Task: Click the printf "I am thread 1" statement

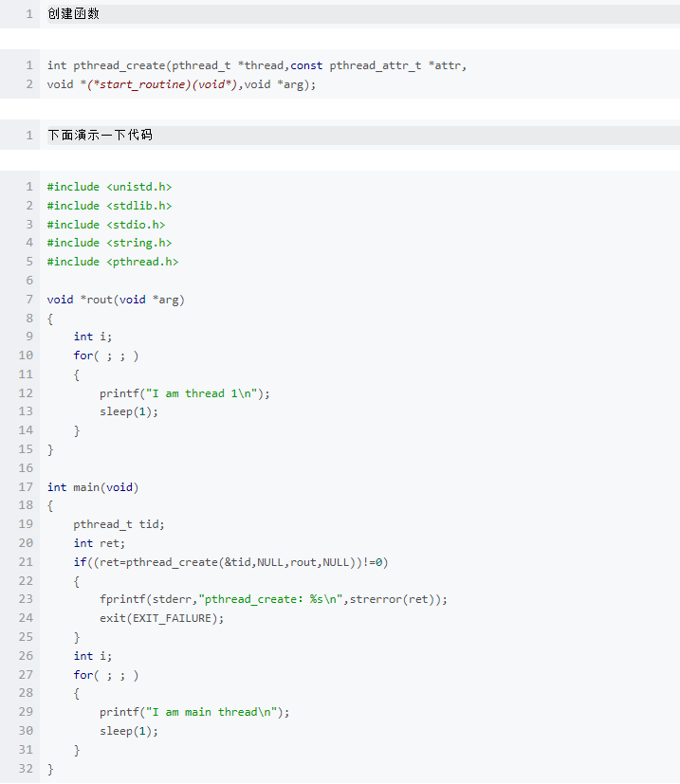Action: (x=184, y=393)
